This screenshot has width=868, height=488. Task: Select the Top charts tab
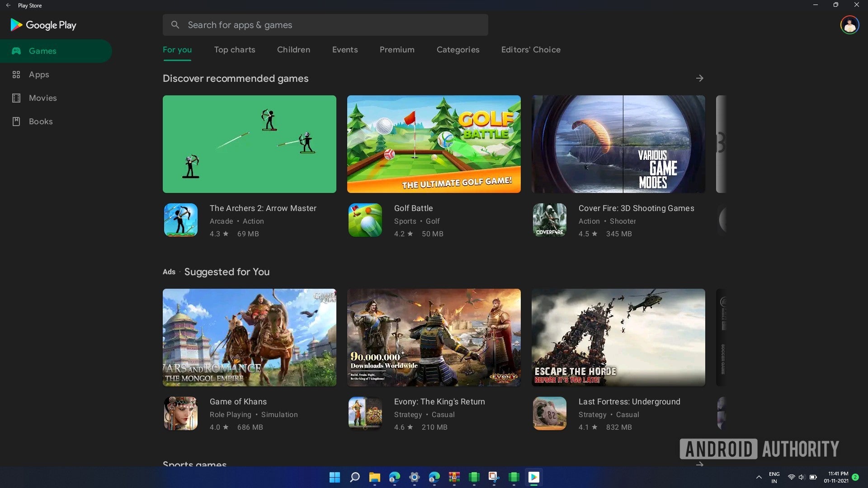click(234, 49)
